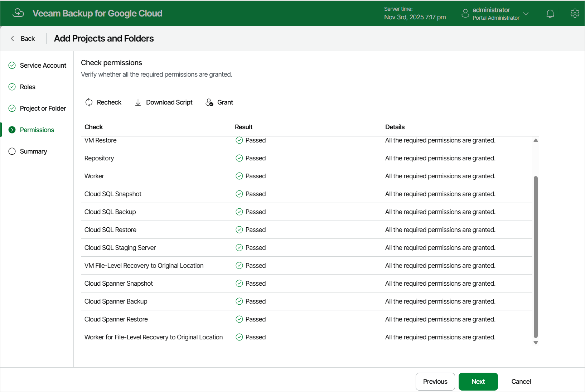The image size is (585, 392).
Task: Click the server time Nov 3rd, 2025 text
Action: [x=415, y=17]
